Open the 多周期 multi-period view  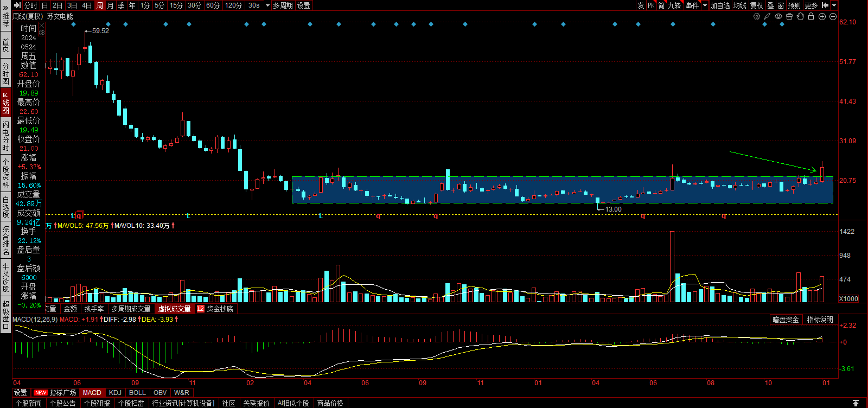(283, 5)
